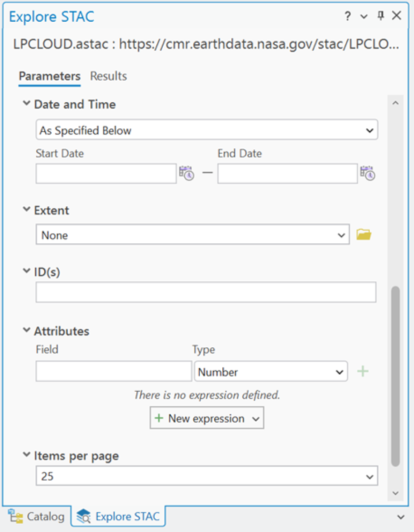Click the Explore STAC tab icon
This screenshot has height=532, width=414.
tap(83, 516)
